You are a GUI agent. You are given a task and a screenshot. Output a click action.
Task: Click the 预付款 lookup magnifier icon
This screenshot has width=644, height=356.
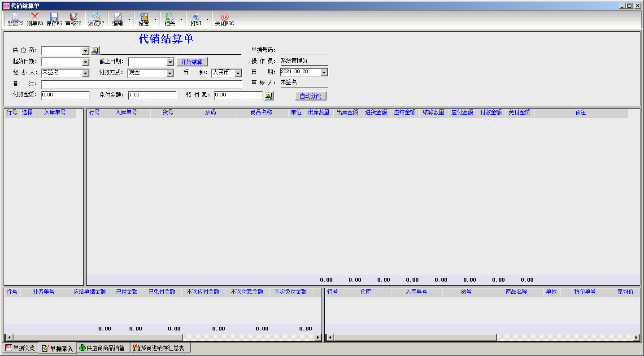coord(268,96)
